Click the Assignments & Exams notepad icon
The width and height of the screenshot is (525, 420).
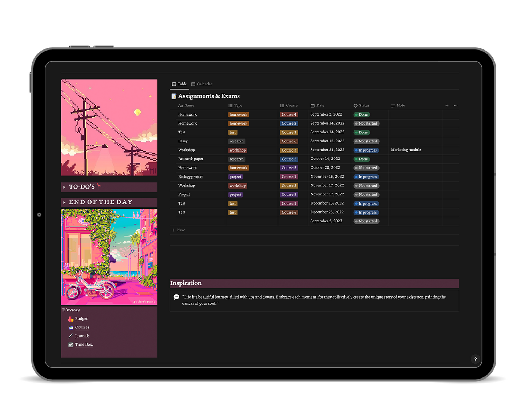pyautogui.click(x=174, y=96)
